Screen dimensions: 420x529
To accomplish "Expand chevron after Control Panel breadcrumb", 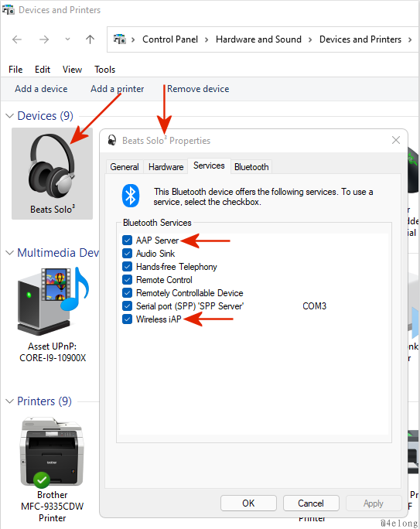I will 207,39.
